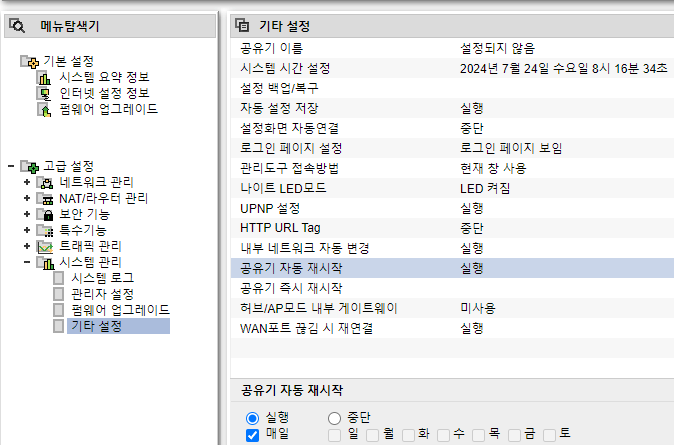Click the 기본 설정 tree label

[x=69, y=61]
